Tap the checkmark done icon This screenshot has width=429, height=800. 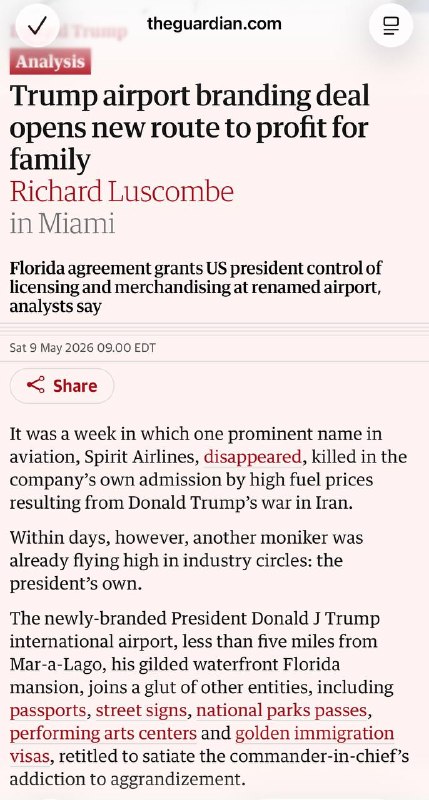pyautogui.click(x=37, y=25)
